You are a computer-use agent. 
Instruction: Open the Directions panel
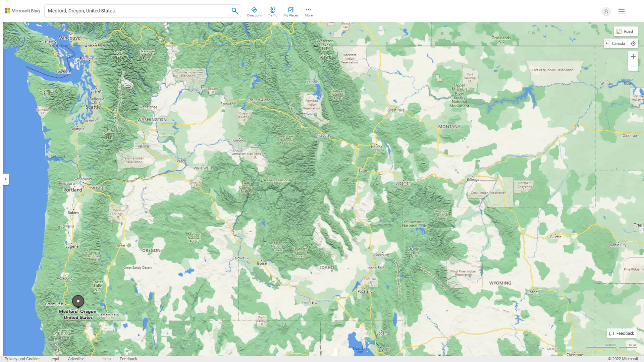point(254,11)
